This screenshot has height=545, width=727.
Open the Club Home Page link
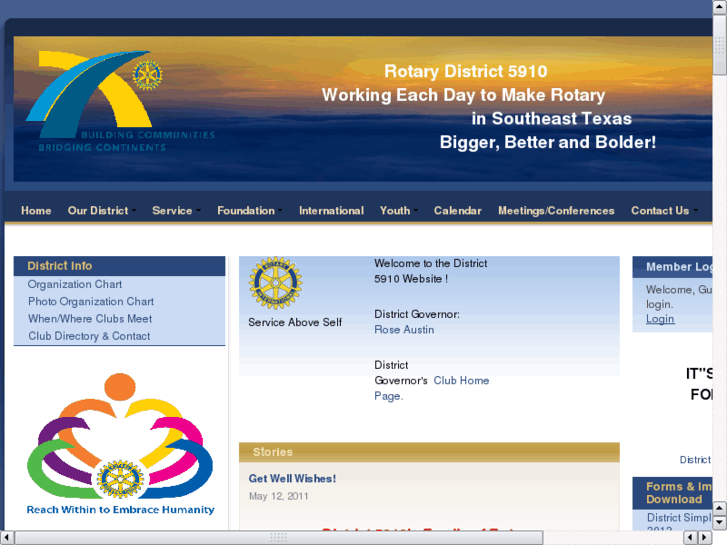point(432,388)
